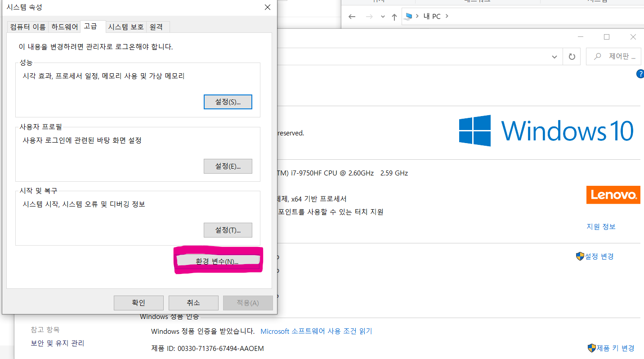
Task: Click the x64 기반 프로세서 text
Action: (x=319, y=199)
